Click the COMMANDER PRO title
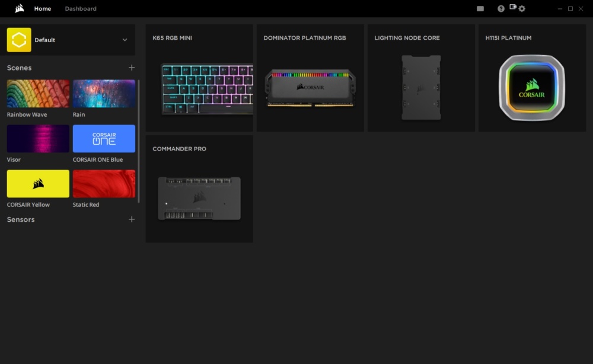593x364 pixels. point(179,149)
